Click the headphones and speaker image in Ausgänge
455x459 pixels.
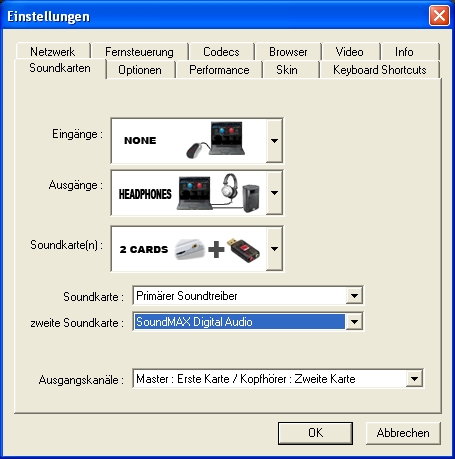240,193
